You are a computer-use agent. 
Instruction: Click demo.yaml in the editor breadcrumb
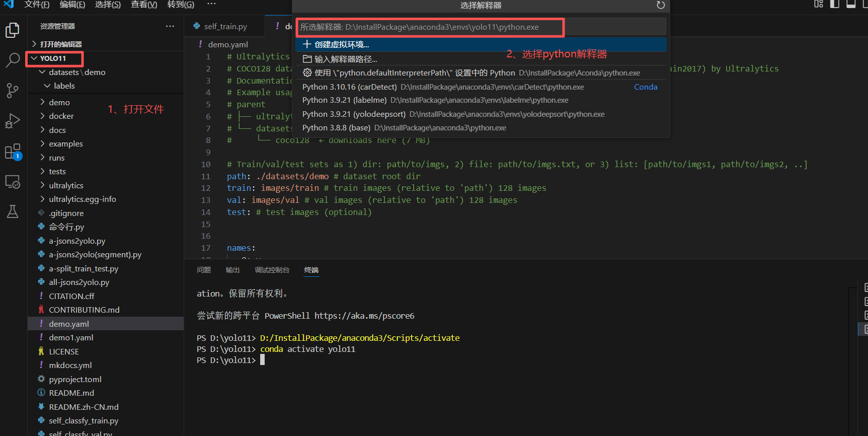[228, 44]
